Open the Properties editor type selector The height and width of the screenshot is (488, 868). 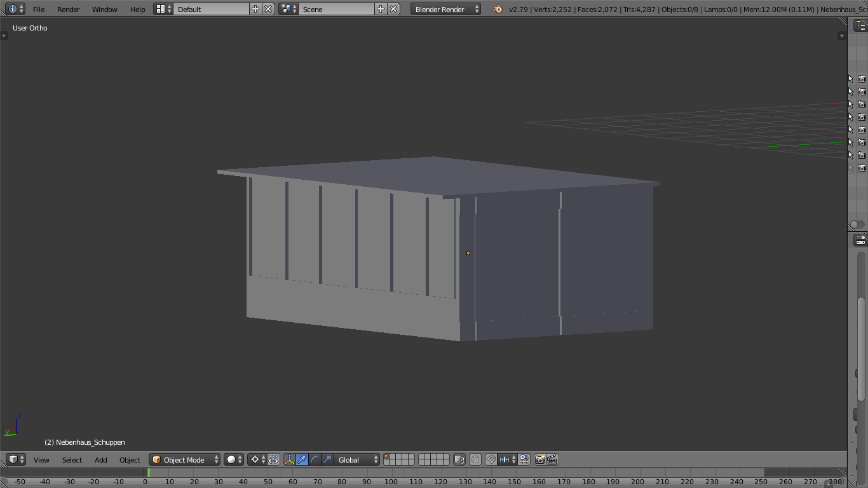(860, 240)
